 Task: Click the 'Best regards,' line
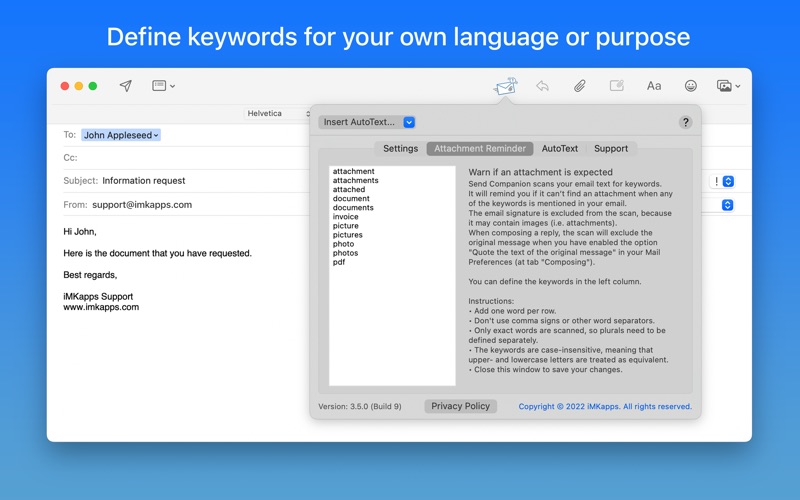[x=90, y=275]
